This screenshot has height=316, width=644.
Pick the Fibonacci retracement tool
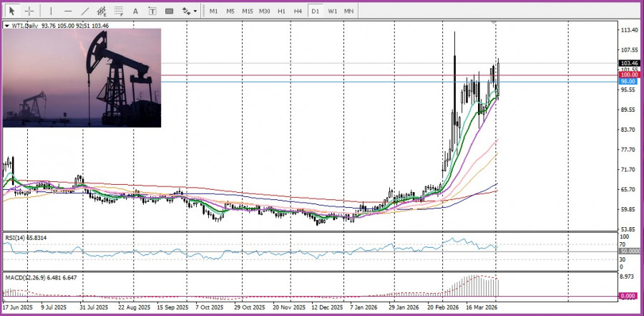pos(119,11)
